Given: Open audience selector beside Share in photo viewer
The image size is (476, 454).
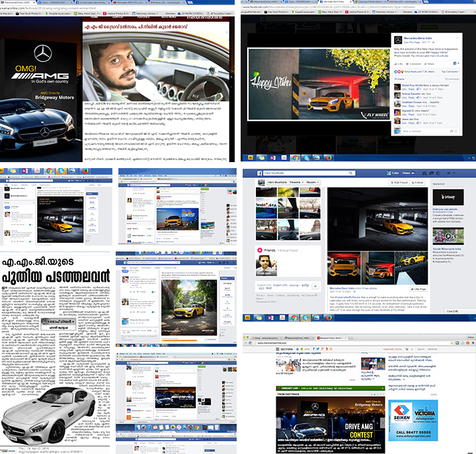Looking at the screenshot, I should pyautogui.click(x=456, y=64).
